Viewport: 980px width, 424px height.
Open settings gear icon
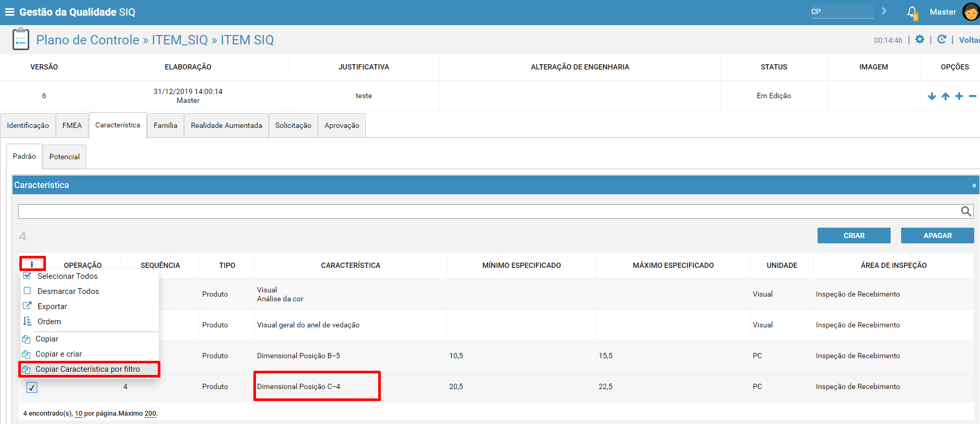(920, 40)
